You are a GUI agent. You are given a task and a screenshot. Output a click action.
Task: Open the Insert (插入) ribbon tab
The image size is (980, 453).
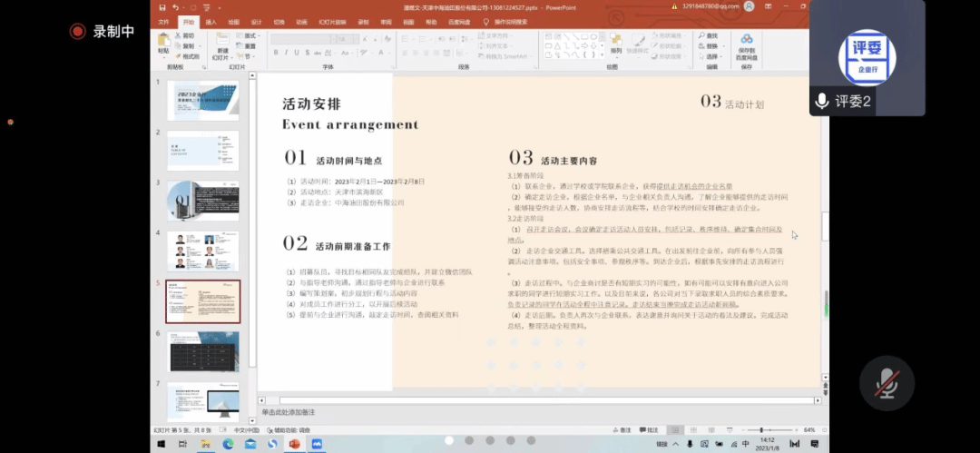point(211,21)
